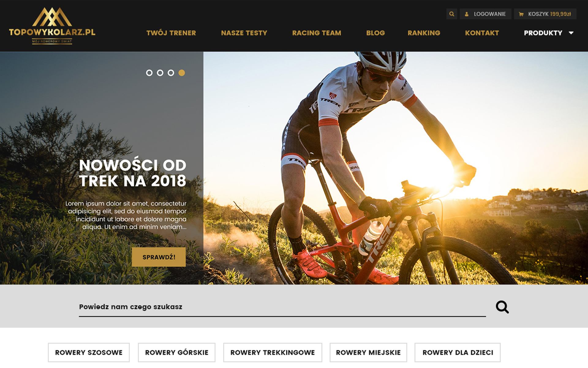588x368 pixels.
Task: Navigate to the BLOG page
Action: [x=375, y=33]
